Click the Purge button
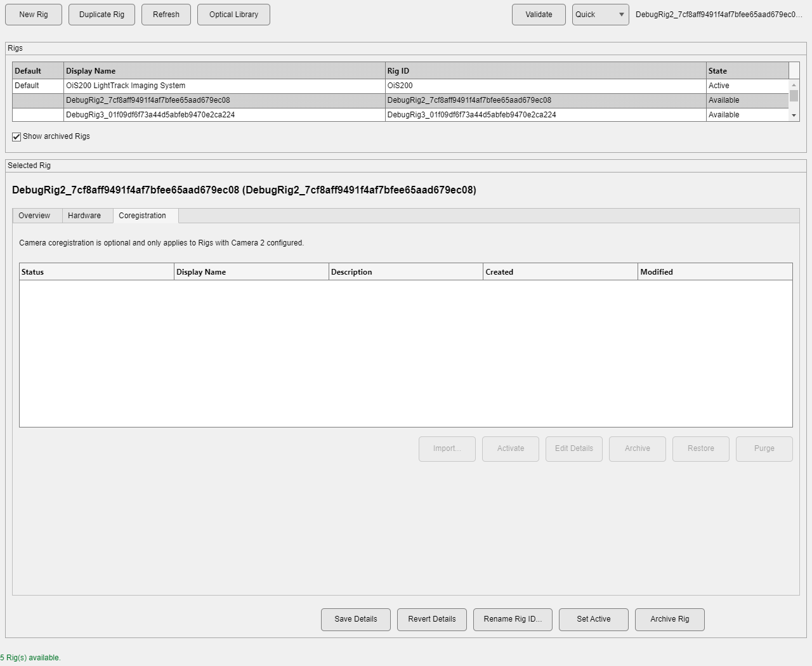This screenshot has height=666, width=812. [764, 449]
